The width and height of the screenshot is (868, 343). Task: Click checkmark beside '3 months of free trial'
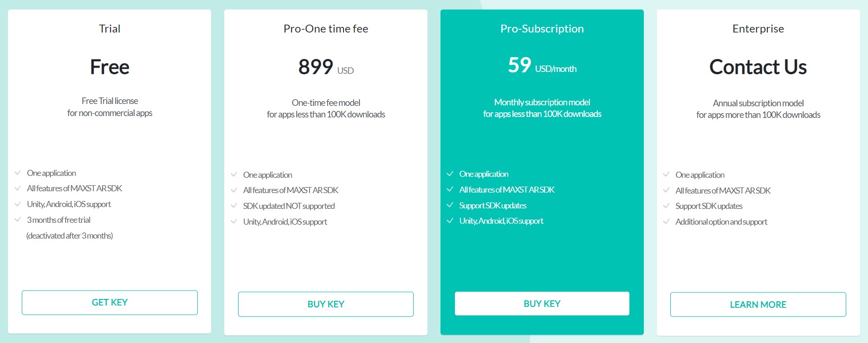[x=18, y=220]
